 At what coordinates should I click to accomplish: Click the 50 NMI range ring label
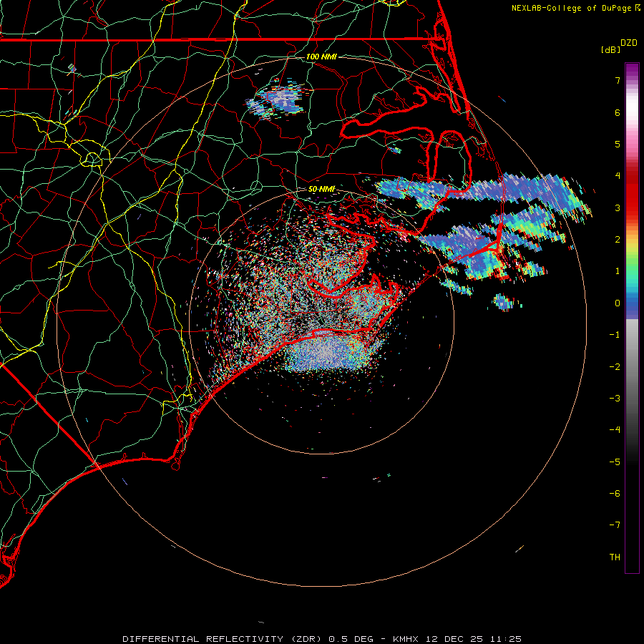click(x=321, y=190)
